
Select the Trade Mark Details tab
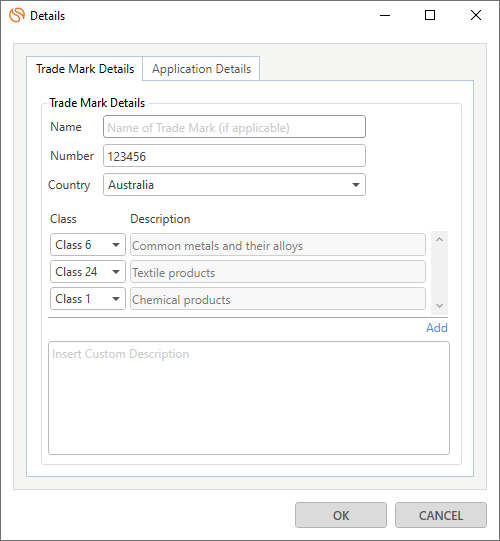[85, 69]
